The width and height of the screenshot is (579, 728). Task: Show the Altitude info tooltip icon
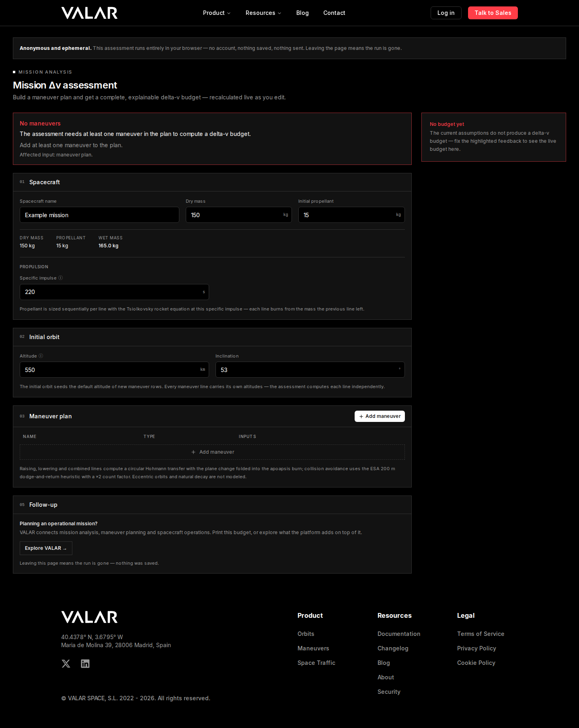41,356
